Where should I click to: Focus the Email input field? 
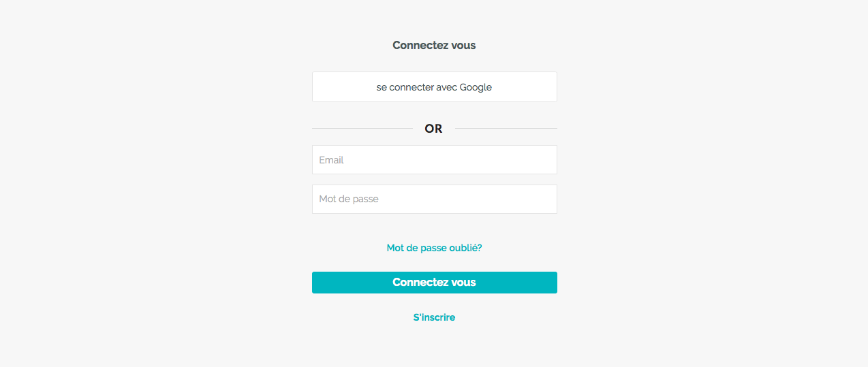point(434,160)
